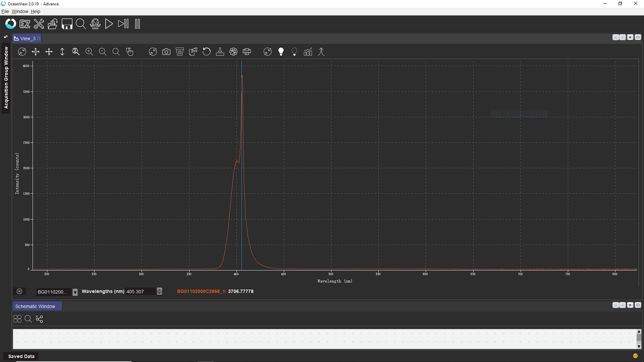This screenshot has height=362, width=644.
Task: Click the BG01102000C2868_1 intensity readout
Action: pos(215,291)
